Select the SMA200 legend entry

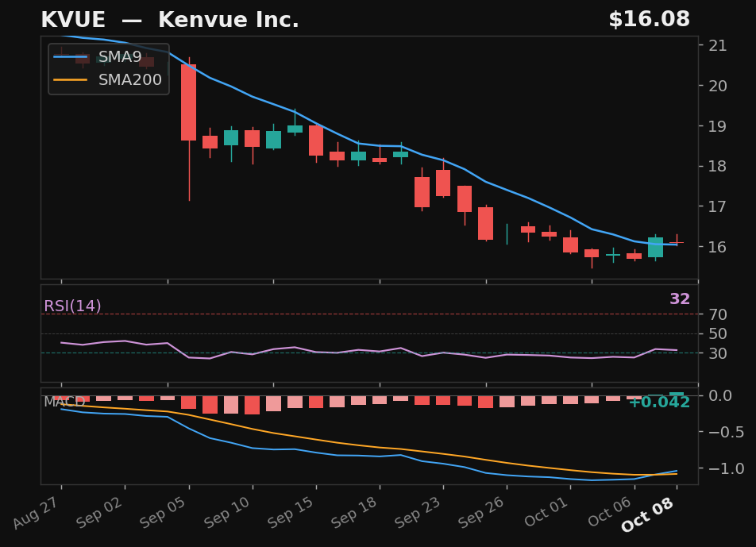click(x=109, y=79)
